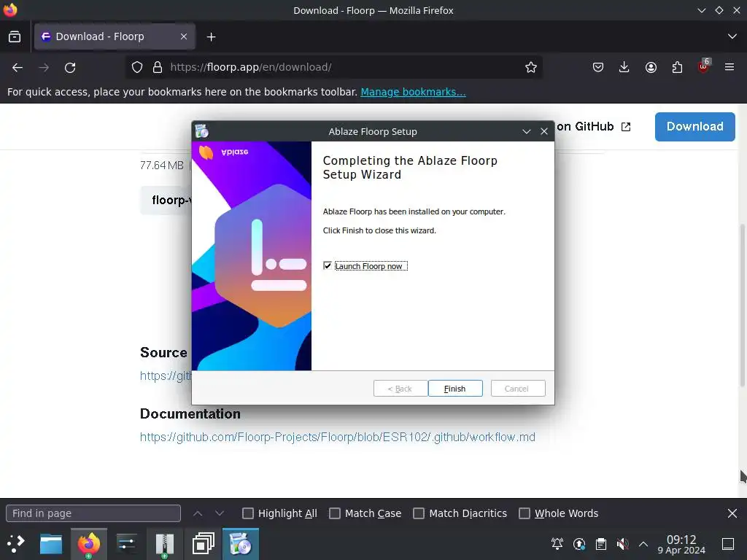Open notifications bell in tray
Screen dimensions: 747x560
[557, 544]
